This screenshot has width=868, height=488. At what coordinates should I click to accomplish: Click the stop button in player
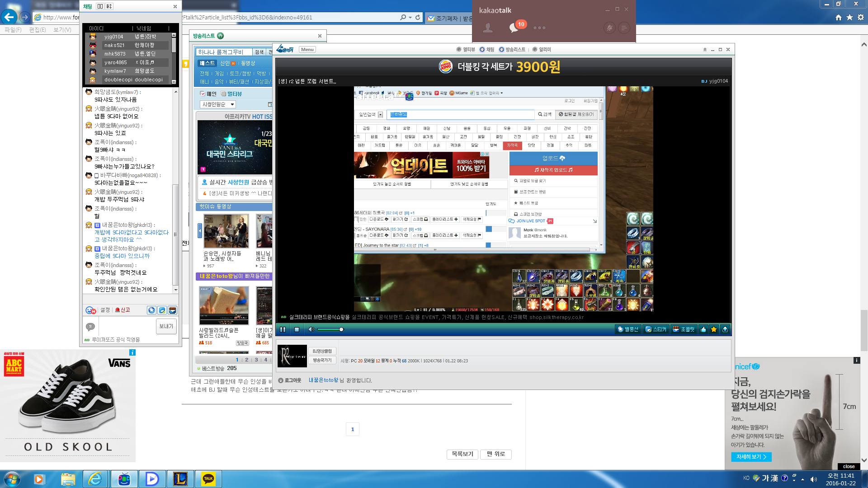click(x=297, y=329)
